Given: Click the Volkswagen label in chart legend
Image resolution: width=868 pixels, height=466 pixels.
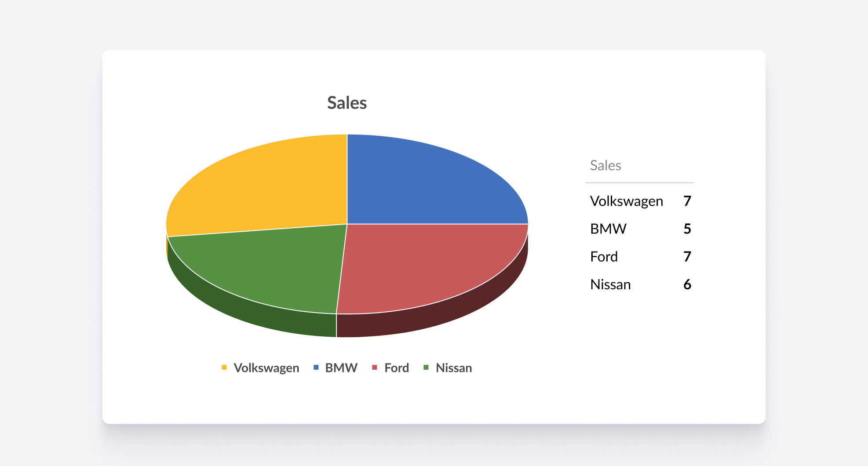Looking at the screenshot, I should tap(266, 368).
